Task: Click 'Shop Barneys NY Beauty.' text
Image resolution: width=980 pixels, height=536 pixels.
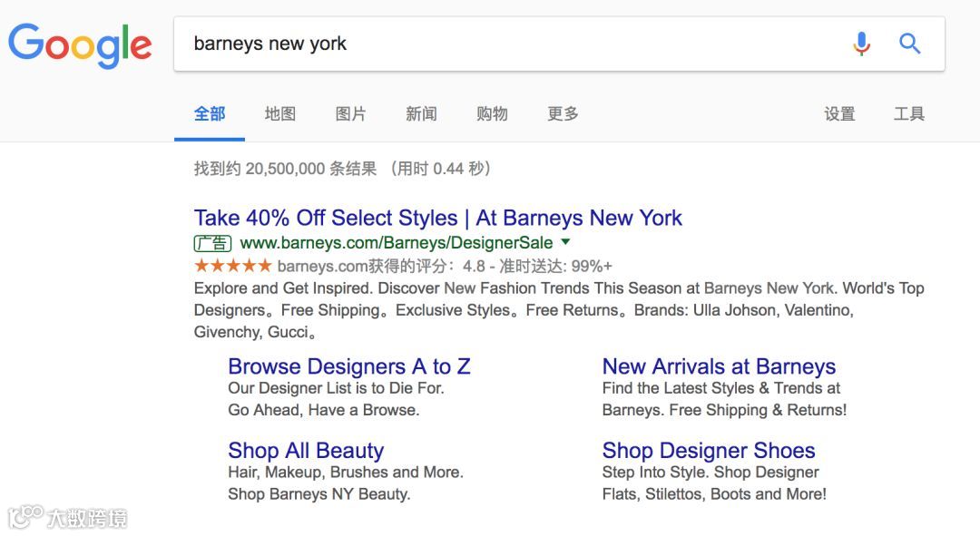Action: 319,494
